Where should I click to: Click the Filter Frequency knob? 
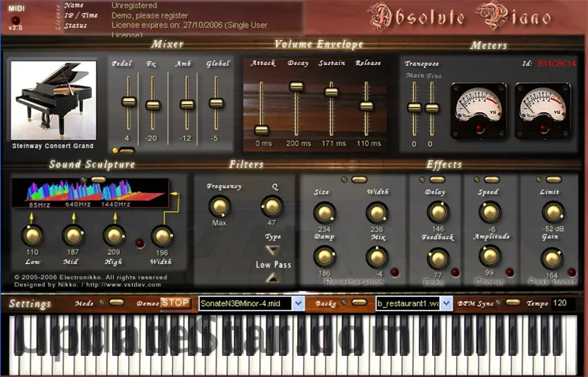click(x=219, y=207)
